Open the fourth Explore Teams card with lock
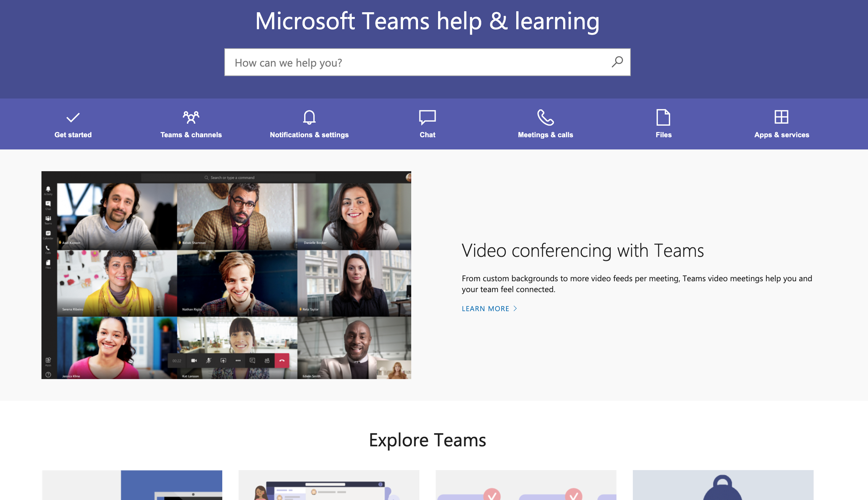Image resolution: width=868 pixels, height=500 pixels. point(723,485)
